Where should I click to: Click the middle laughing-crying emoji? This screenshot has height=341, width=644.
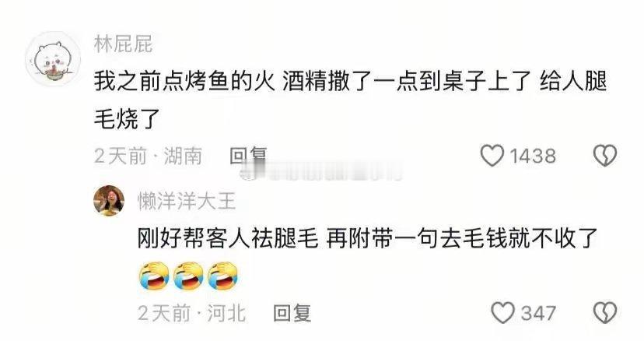(x=188, y=276)
